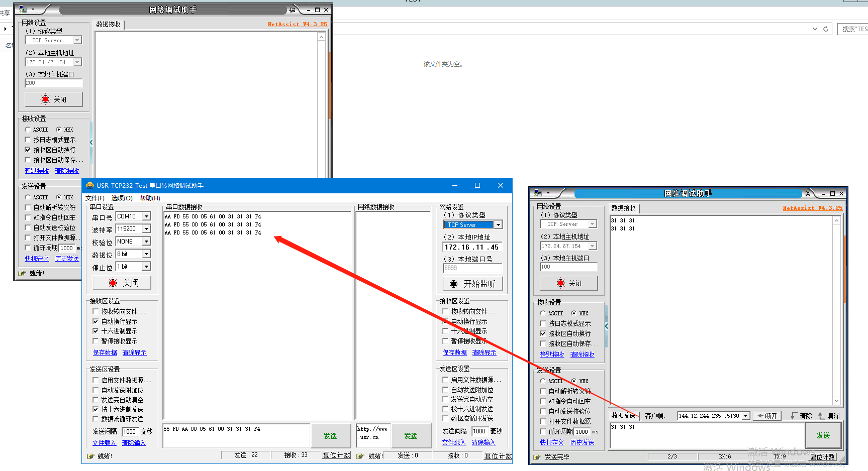Collapse the settings panel in port 100 NetAssist

606,326
